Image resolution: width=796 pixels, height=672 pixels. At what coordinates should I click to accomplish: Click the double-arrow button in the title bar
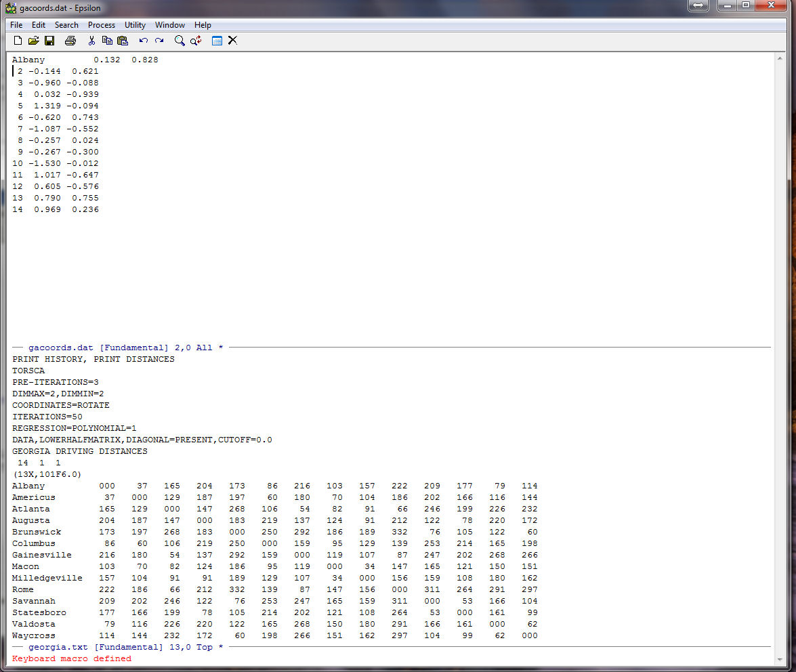coord(698,6)
